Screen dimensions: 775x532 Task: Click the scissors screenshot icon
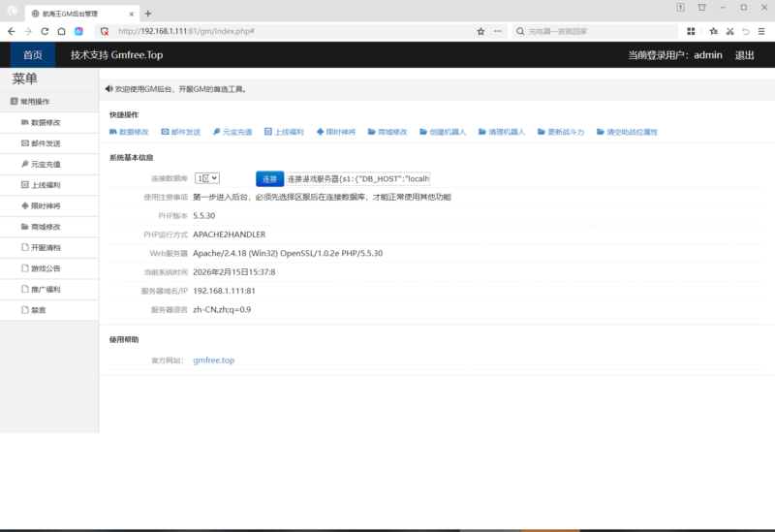point(729,31)
